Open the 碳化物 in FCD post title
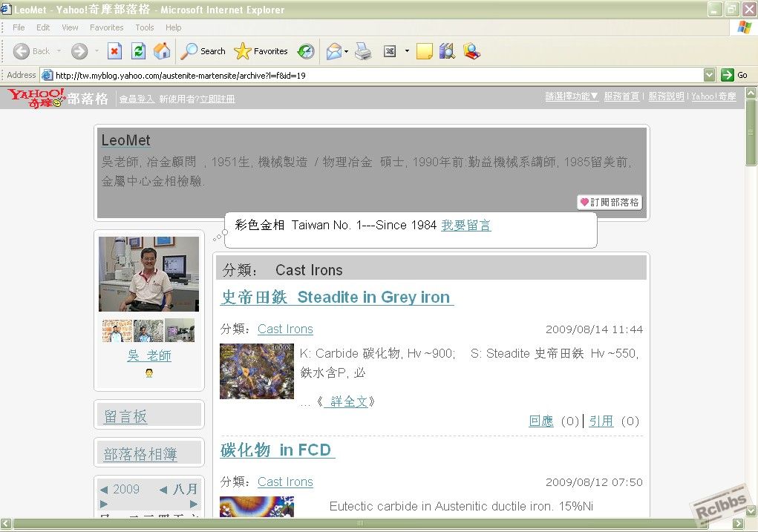Image resolution: width=758 pixels, height=532 pixels. coord(278,450)
